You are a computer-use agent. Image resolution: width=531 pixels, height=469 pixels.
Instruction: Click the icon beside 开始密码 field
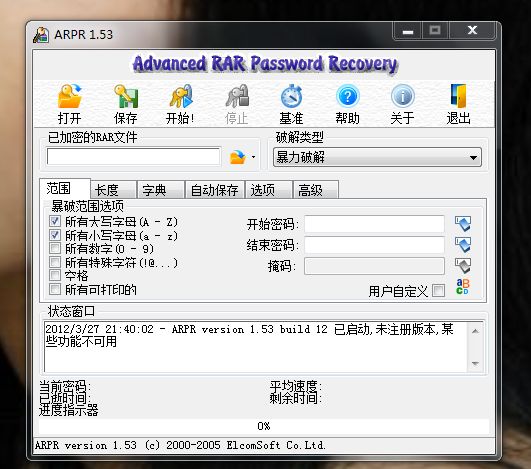pyautogui.click(x=463, y=224)
